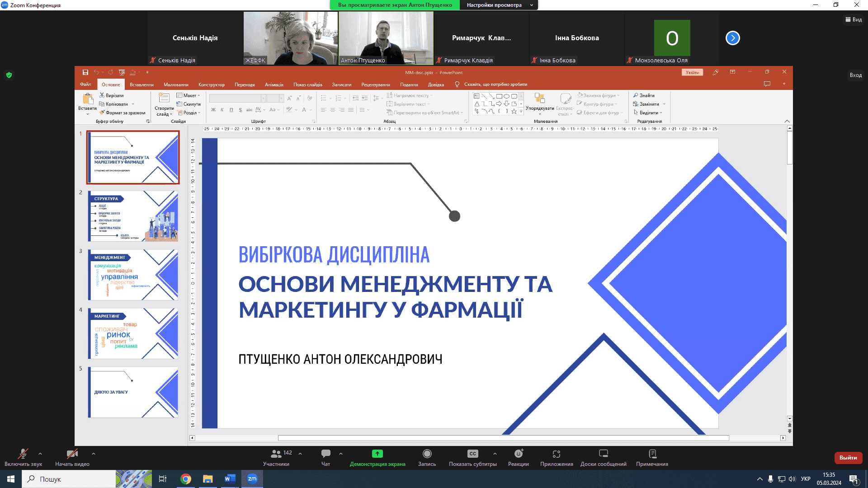Insert text box shape from gallery
Image resolution: width=868 pixels, height=488 pixels.
[476, 96]
